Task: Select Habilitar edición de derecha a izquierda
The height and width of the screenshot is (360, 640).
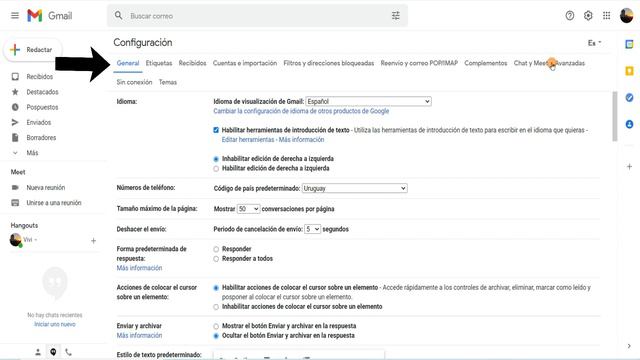Action: point(216,169)
